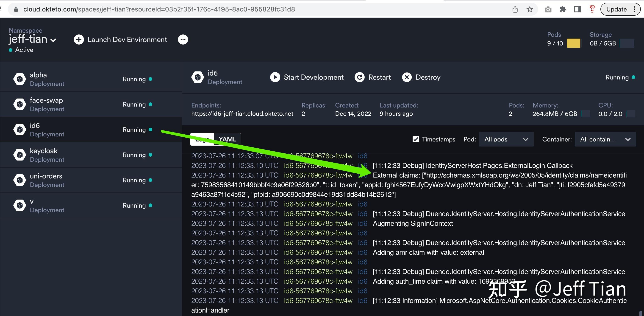Select the alpha deployment cube icon
644x316 pixels.
(x=19, y=79)
